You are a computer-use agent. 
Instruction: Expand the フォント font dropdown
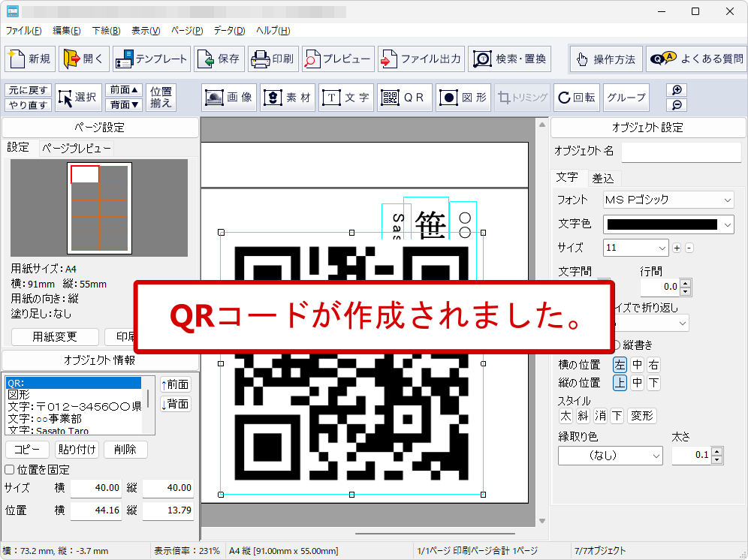coord(728,200)
